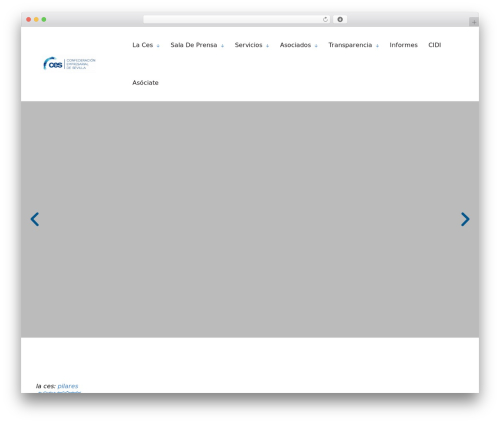500x423 pixels.
Task: Open the Transparencia menu item
Action: (x=350, y=45)
